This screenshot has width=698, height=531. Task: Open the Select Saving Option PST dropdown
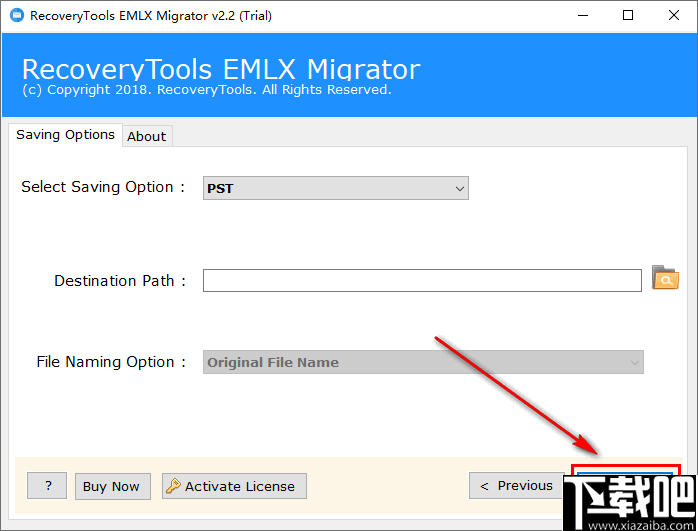(336, 188)
